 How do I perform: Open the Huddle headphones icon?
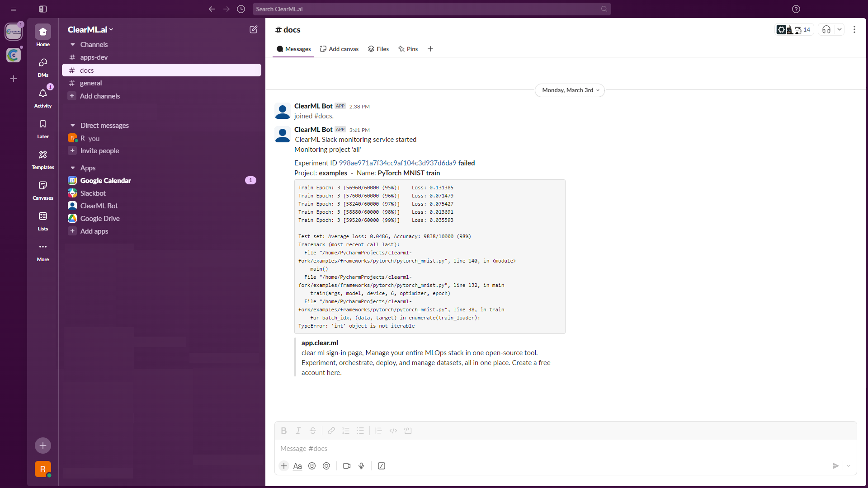[x=826, y=29]
